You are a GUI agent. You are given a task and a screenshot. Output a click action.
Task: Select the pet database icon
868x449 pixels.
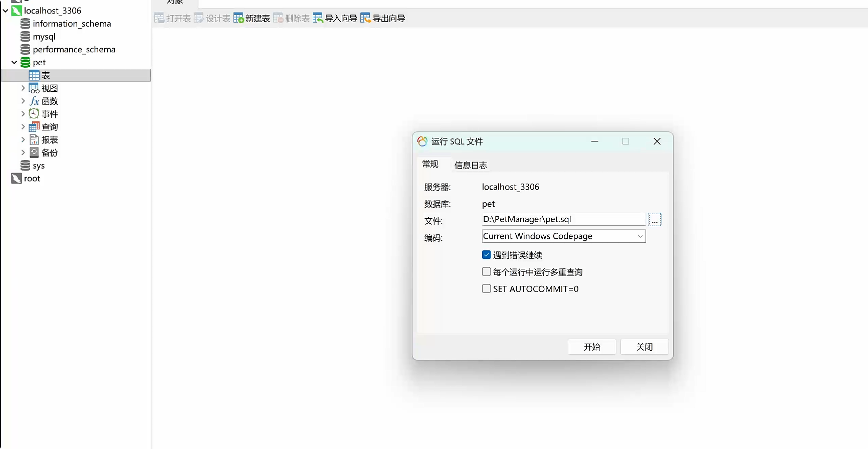point(25,62)
